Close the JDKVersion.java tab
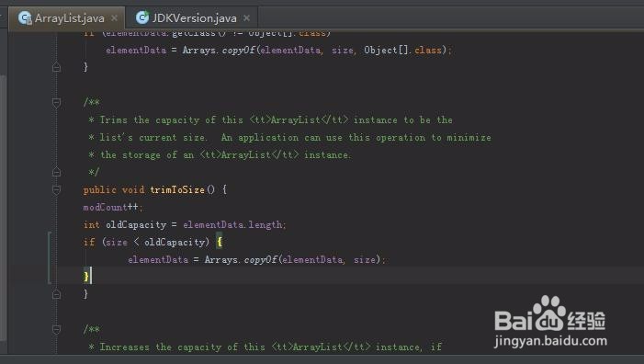This screenshot has height=364, width=644. [246, 18]
